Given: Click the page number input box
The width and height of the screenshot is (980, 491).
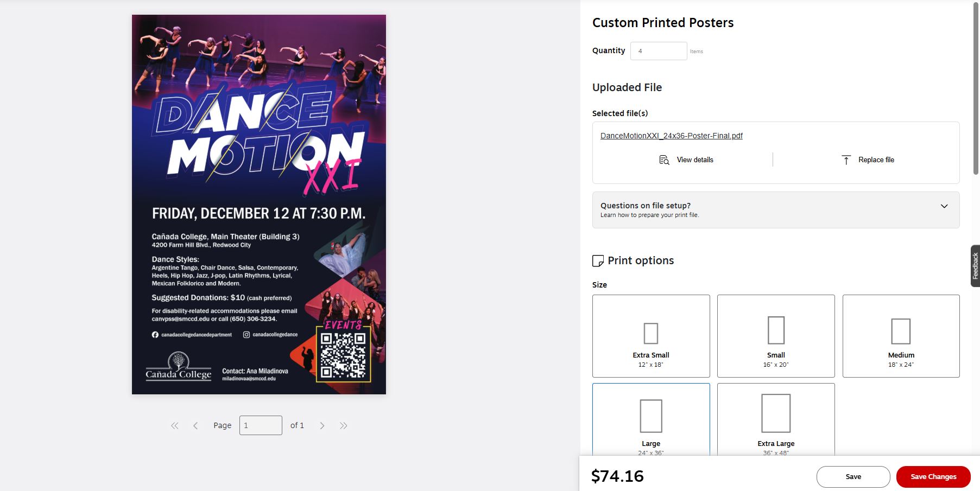Looking at the screenshot, I should point(261,425).
